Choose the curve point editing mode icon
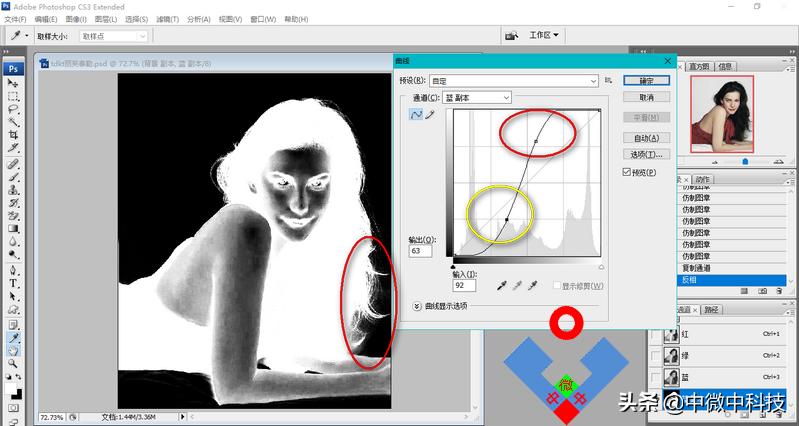 pos(416,115)
